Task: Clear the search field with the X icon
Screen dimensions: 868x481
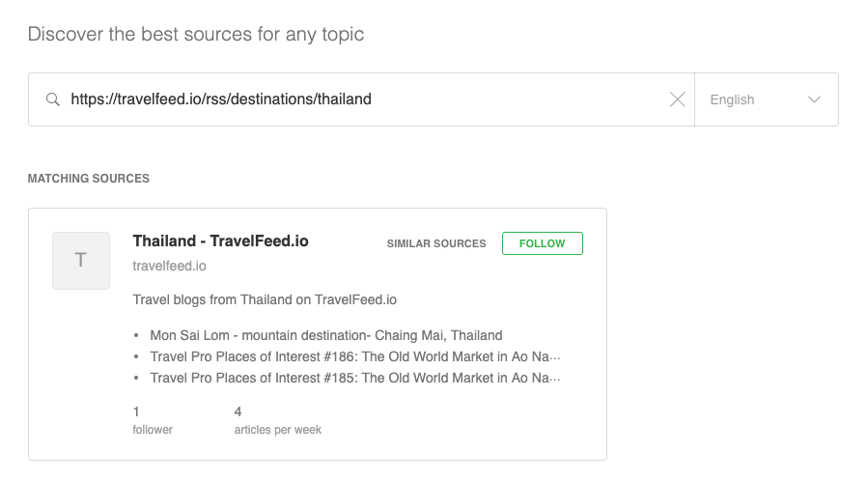Action: click(677, 99)
